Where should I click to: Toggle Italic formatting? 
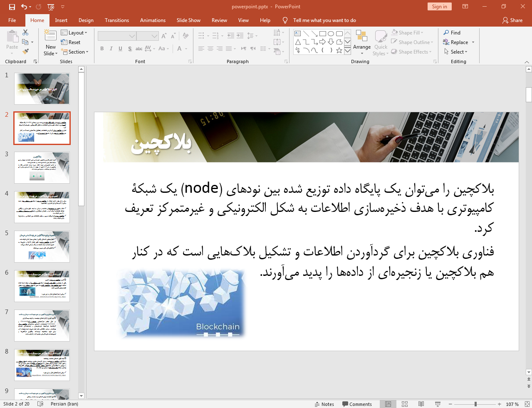tap(111, 49)
